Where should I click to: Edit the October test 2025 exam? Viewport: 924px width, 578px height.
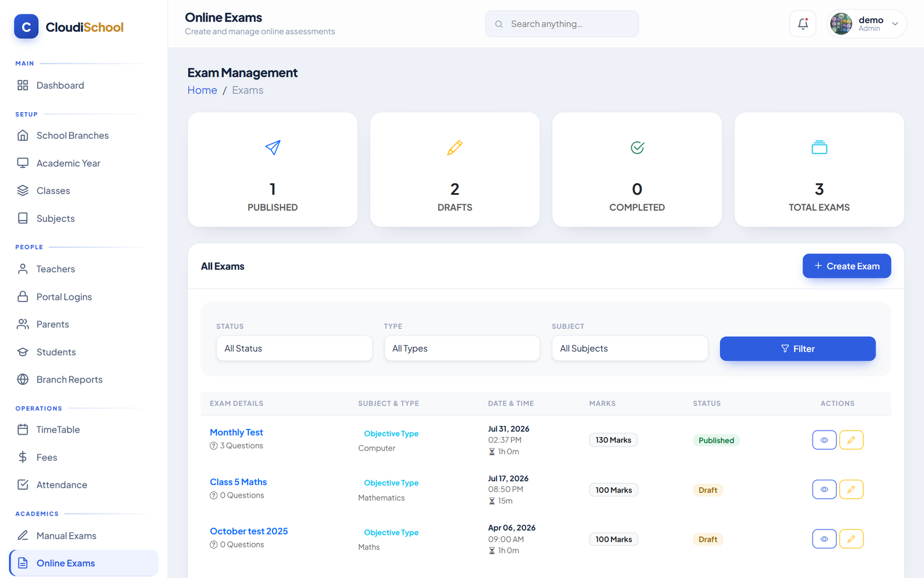(x=851, y=539)
